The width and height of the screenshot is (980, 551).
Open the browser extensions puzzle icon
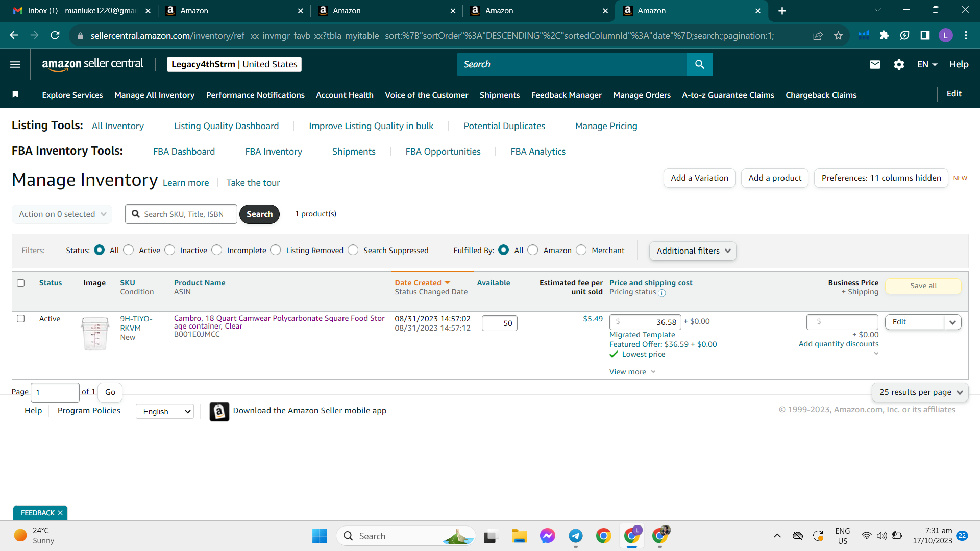[x=884, y=35]
